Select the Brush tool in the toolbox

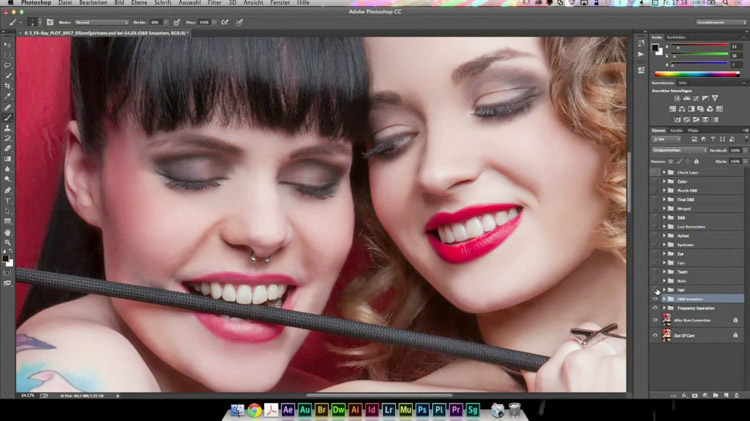pyautogui.click(x=7, y=118)
